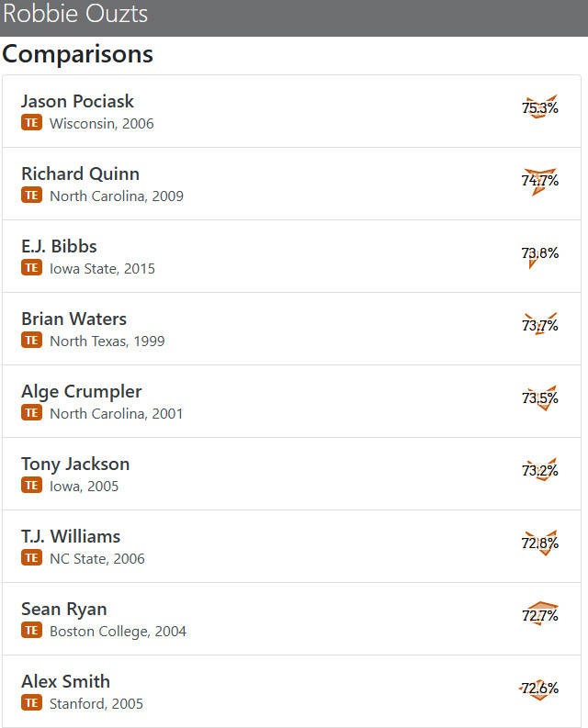Screen dimensions: 588x728
Task: Click the 72.7% similarity graphic for Sean Ryan
Action: (x=540, y=616)
